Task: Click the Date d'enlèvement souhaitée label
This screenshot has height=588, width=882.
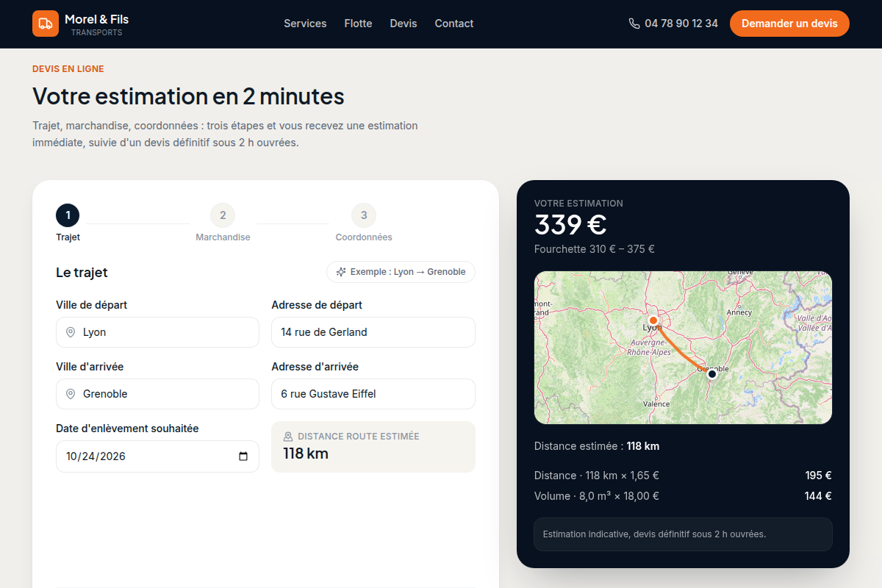Action: [127, 429]
